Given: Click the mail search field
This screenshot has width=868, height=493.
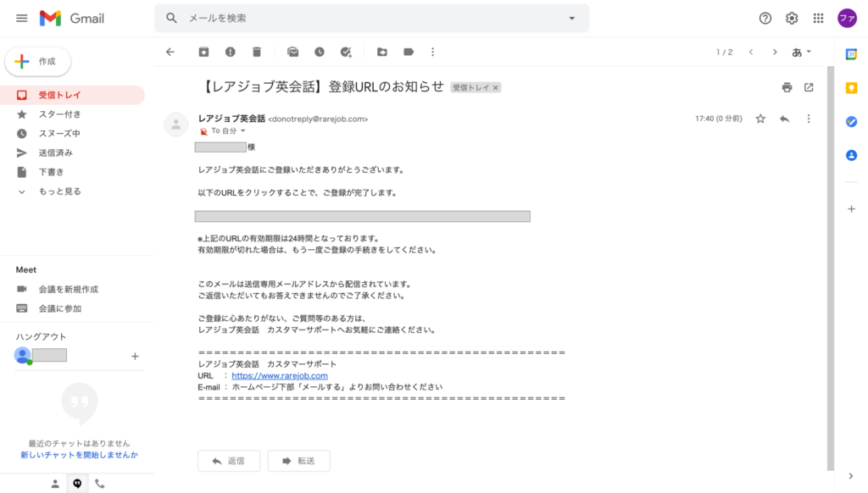Looking at the screenshot, I should [371, 19].
